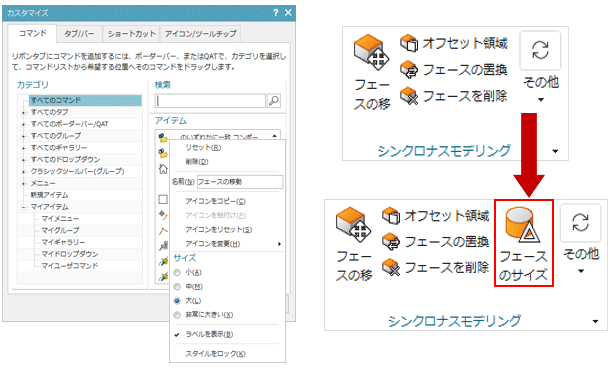
Task: Choose リセット(R) from context menu
Action: pos(203,148)
